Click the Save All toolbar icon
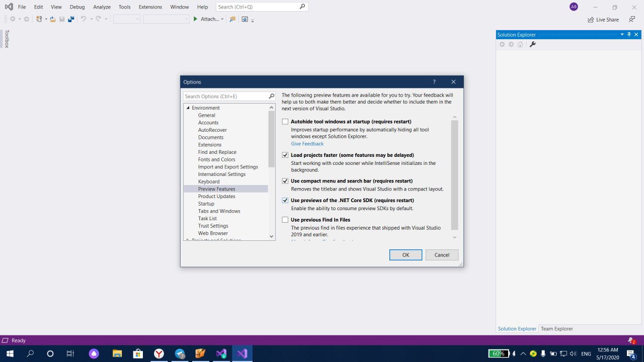 click(x=71, y=19)
